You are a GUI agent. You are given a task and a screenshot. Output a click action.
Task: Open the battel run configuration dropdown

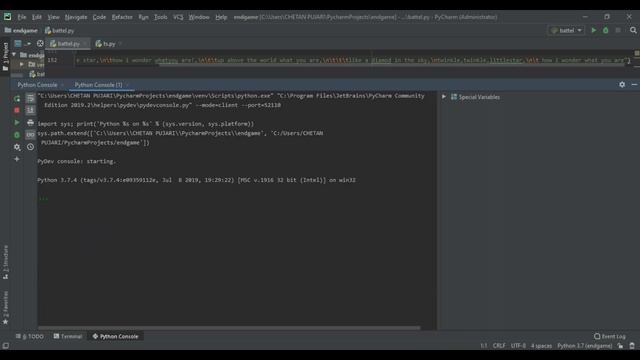coord(567,30)
